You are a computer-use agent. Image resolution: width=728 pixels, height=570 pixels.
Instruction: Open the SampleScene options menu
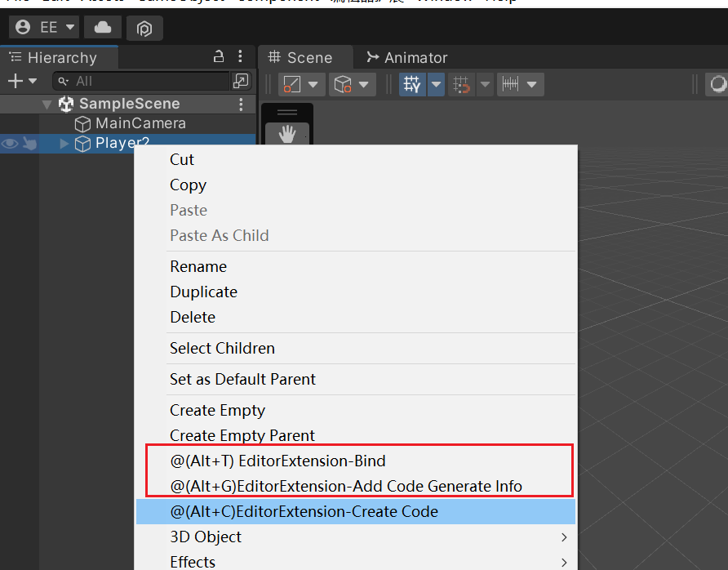click(241, 104)
